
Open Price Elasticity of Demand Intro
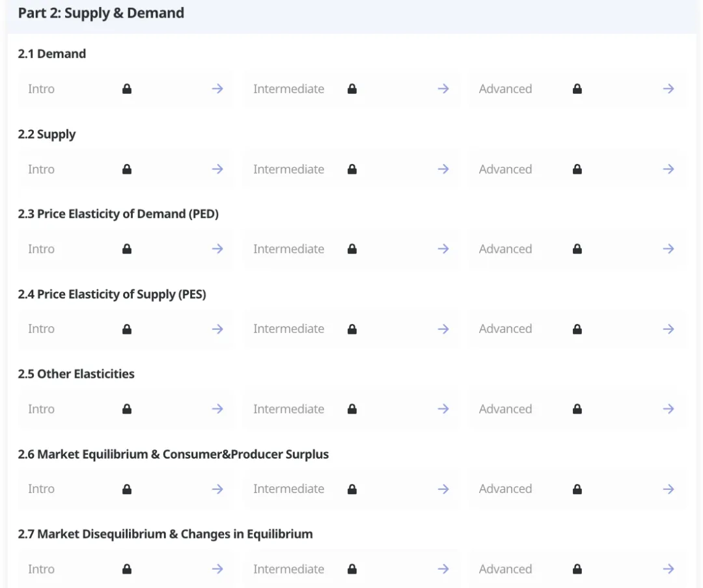41,249
